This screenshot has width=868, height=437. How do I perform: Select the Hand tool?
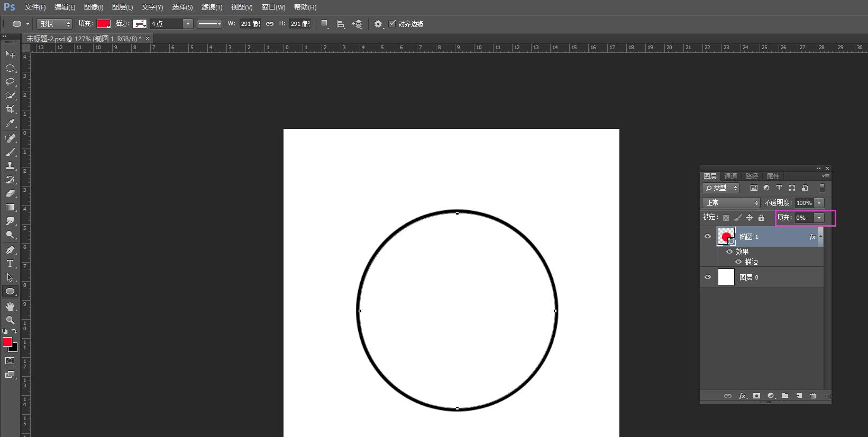10,306
